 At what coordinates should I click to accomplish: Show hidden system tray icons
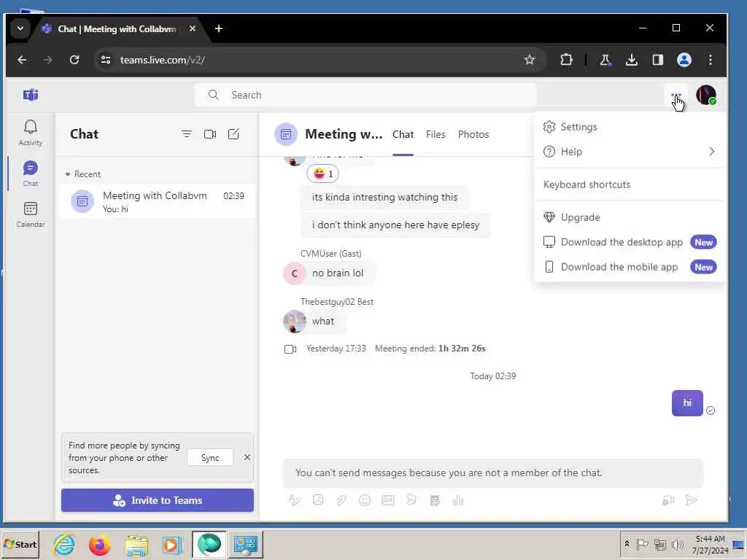click(627, 543)
